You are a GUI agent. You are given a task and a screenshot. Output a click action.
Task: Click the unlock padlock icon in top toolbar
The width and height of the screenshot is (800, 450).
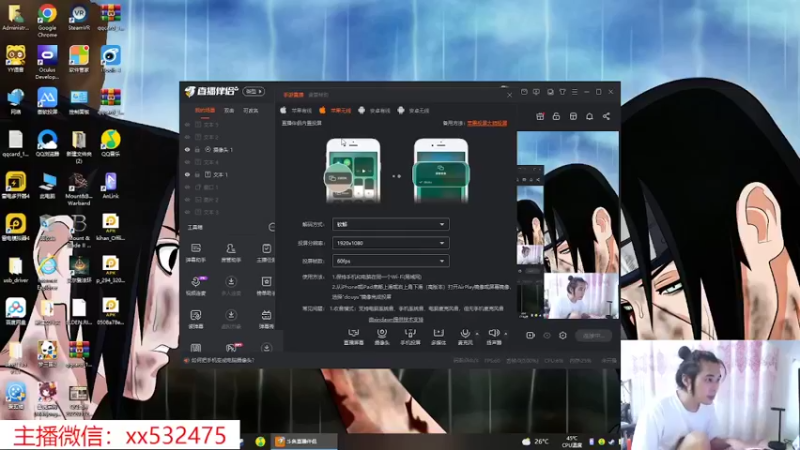coord(556,116)
